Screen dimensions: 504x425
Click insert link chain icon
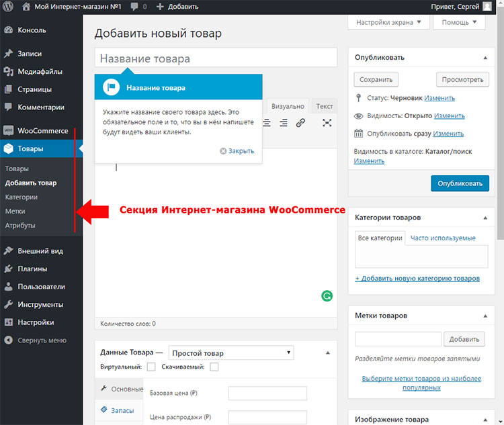(x=300, y=123)
